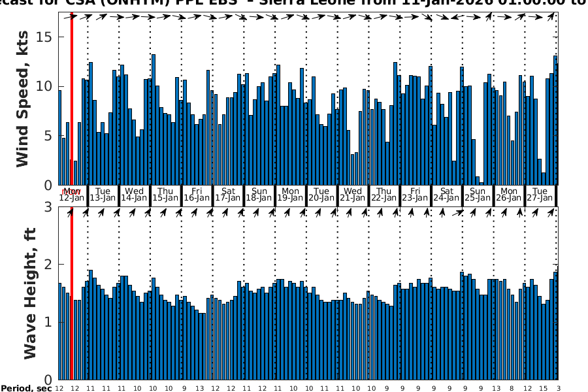588x392 pixels.
Task: Click the red current-time line in wave chart
Action: coord(71,294)
